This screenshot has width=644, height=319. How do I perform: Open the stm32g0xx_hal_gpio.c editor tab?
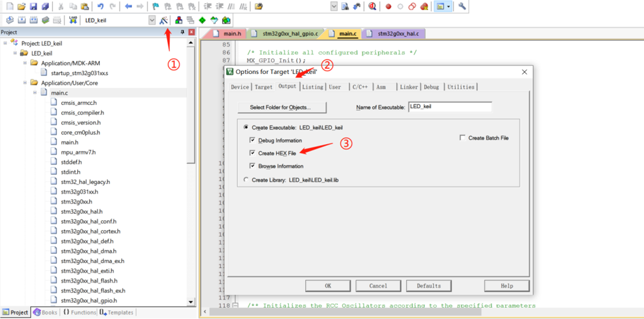(x=290, y=33)
